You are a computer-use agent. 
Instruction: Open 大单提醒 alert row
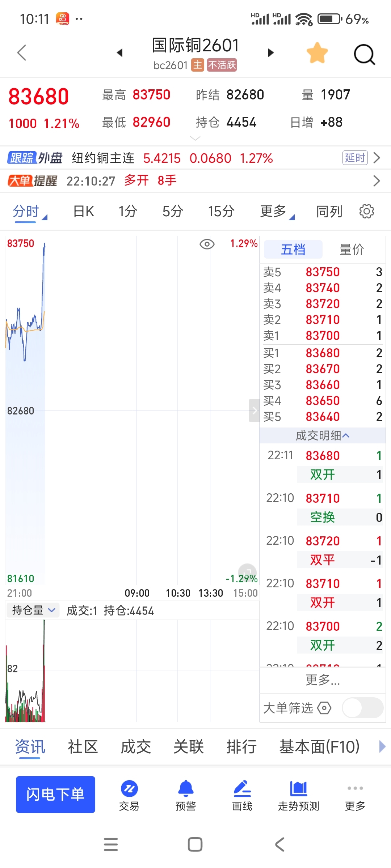195,180
